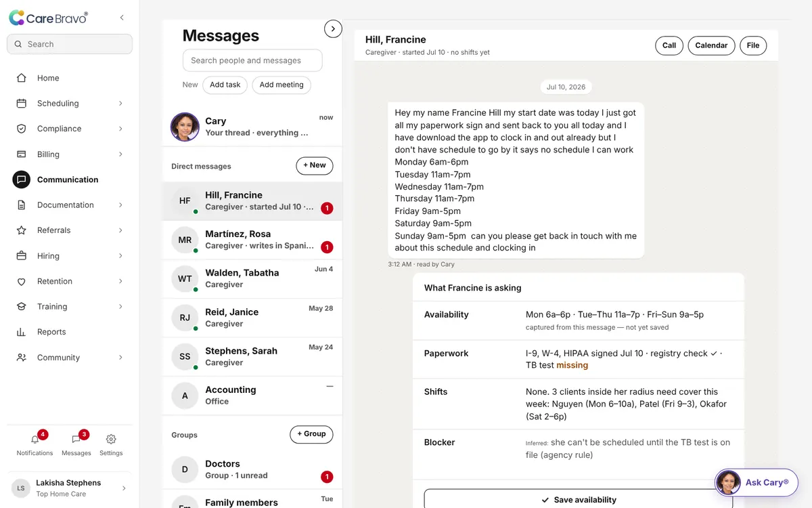Click the Jul 10, 2026 date chip
Image resolution: width=812 pixels, height=508 pixels.
(x=566, y=87)
